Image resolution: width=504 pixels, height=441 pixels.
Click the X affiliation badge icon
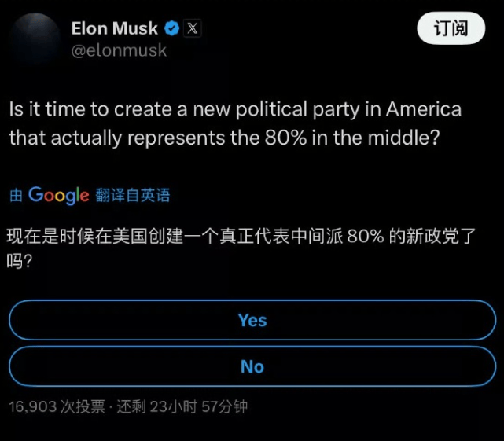[193, 28]
